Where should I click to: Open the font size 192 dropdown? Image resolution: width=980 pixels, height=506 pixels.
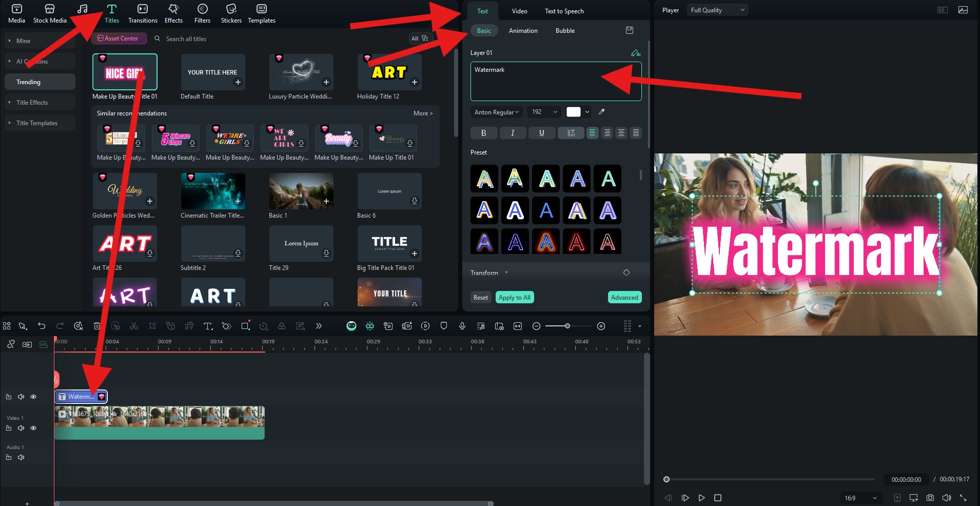tap(544, 112)
